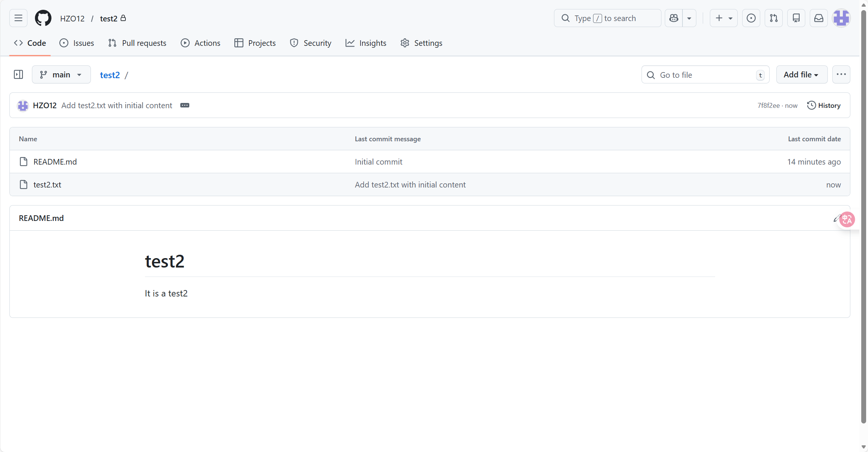Viewport: 868px width, 452px height.
Task: Edit README.md with the pencil icon
Action: click(x=836, y=218)
